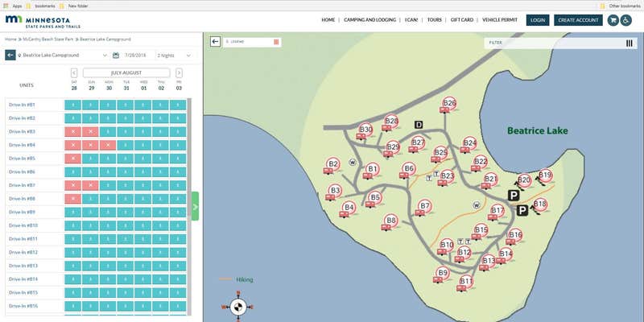This screenshot has height=322, width=644.
Task: Open the I CAN! menu item
Action: [411, 19]
